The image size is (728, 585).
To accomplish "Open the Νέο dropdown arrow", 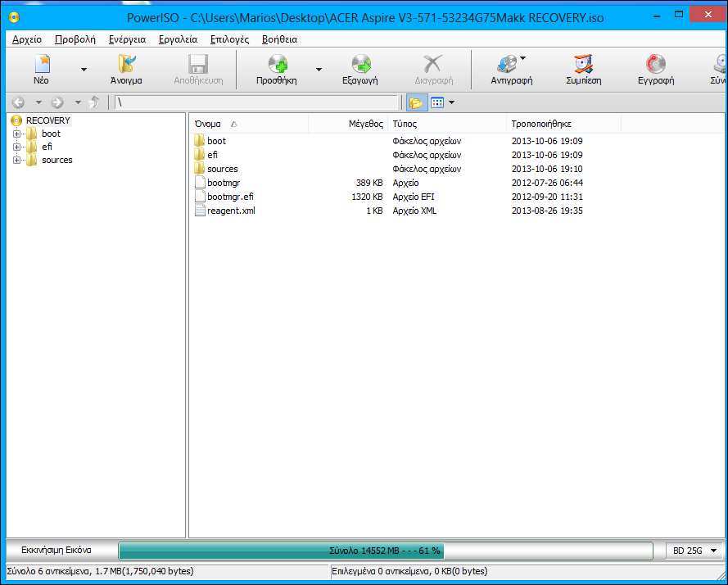I will coord(84,70).
